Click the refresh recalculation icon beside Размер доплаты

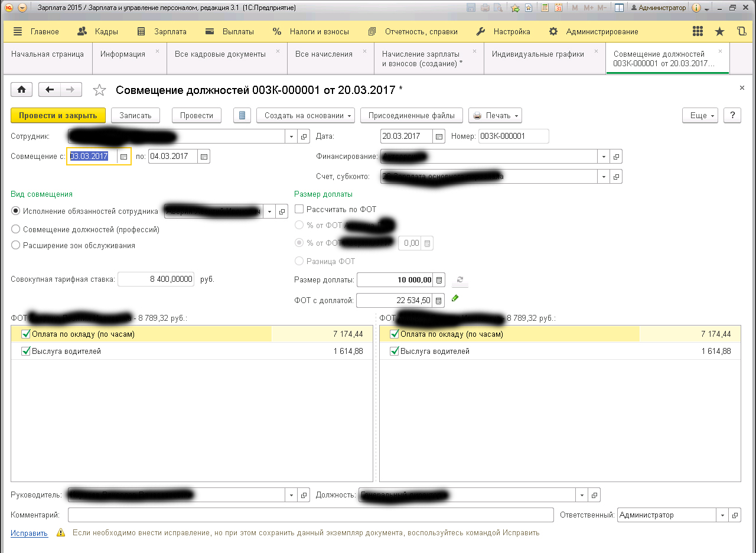pyautogui.click(x=460, y=280)
